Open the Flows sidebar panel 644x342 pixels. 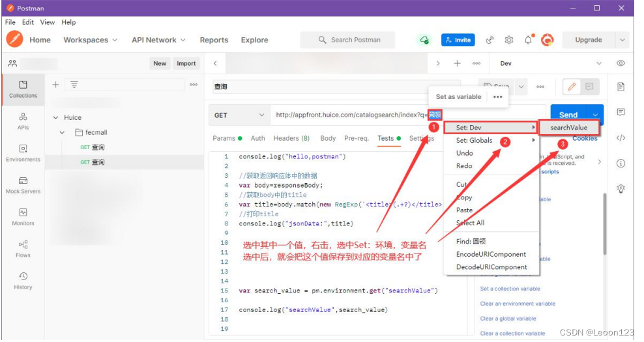point(23,249)
